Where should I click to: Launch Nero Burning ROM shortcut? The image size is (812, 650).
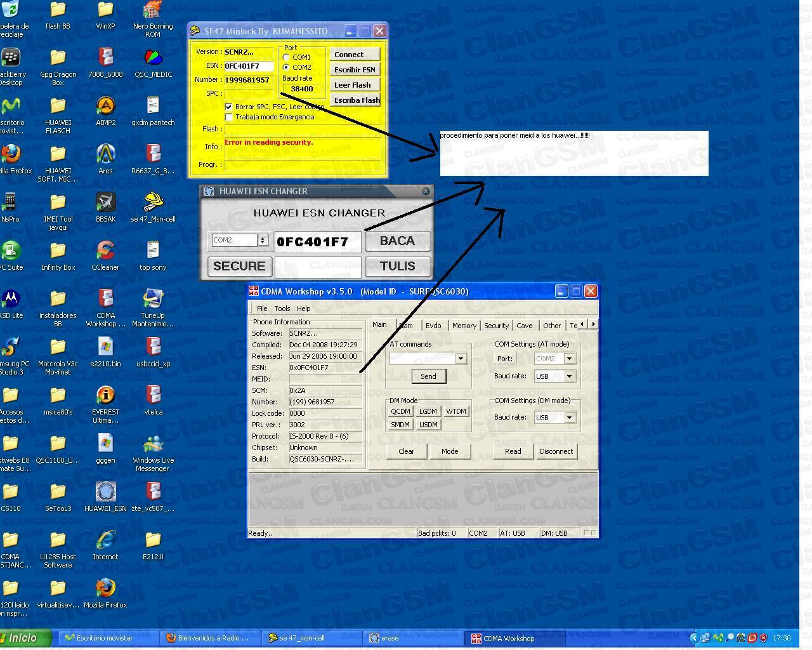(x=153, y=10)
